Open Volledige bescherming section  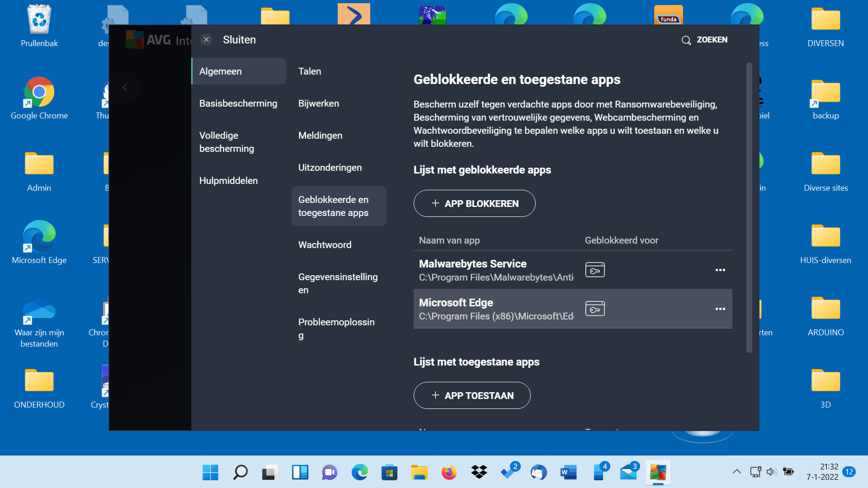click(227, 142)
